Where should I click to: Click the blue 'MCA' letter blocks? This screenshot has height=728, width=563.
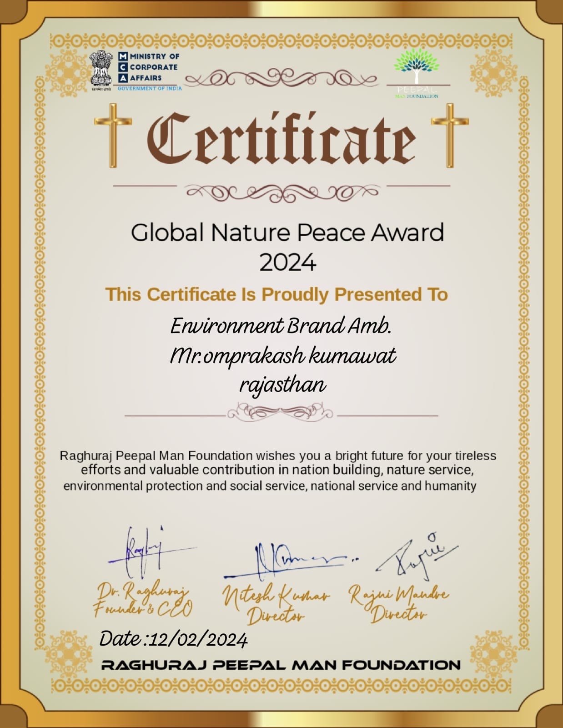tap(123, 67)
